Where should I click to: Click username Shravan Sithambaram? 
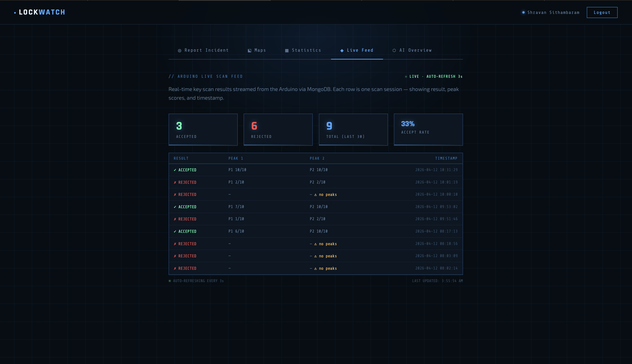pos(553,13)
